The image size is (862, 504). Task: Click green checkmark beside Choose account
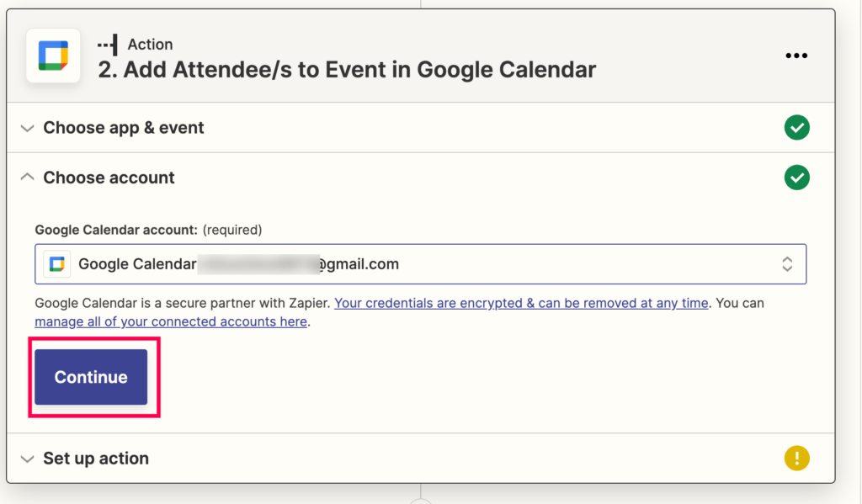(x=796, y=178)
